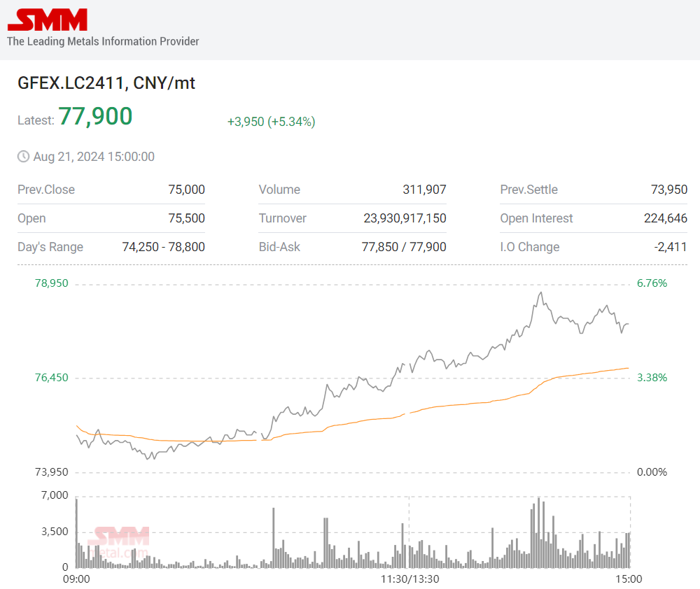Click the 3.38% axis label
This screenshot has width=700, height=589.
click(652, 378)
